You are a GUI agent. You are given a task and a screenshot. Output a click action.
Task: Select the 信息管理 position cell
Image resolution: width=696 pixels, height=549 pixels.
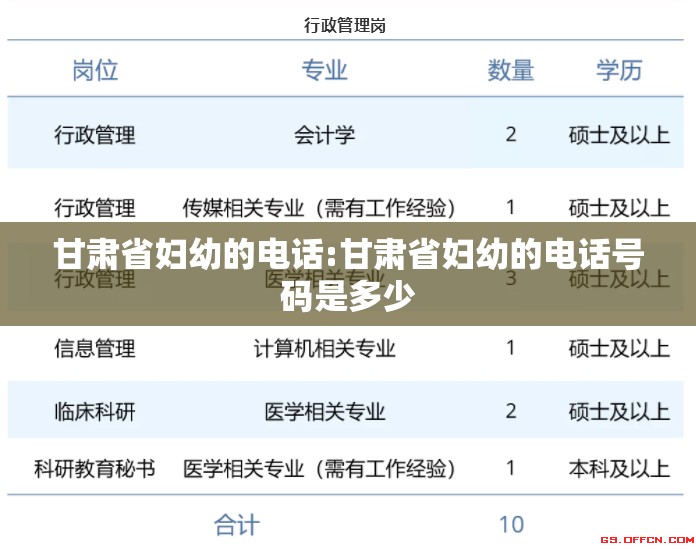point(95,349)
